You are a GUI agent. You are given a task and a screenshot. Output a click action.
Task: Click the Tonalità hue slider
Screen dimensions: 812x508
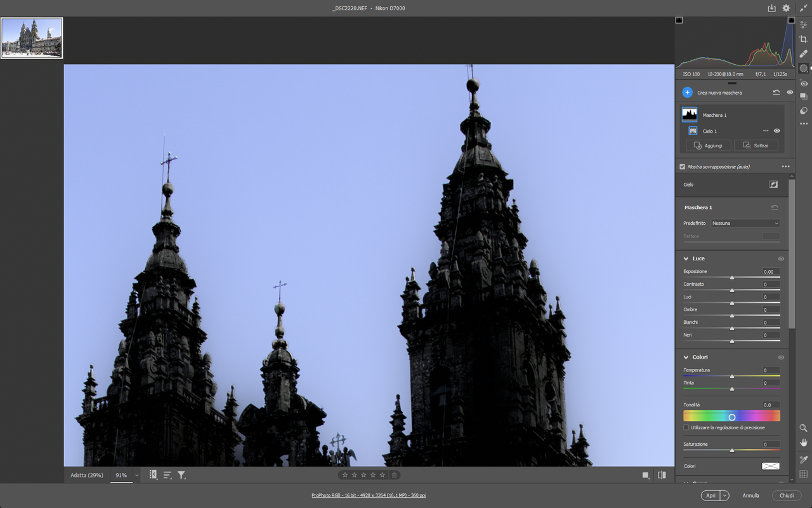pyautogui.click(x=732, y=417)
